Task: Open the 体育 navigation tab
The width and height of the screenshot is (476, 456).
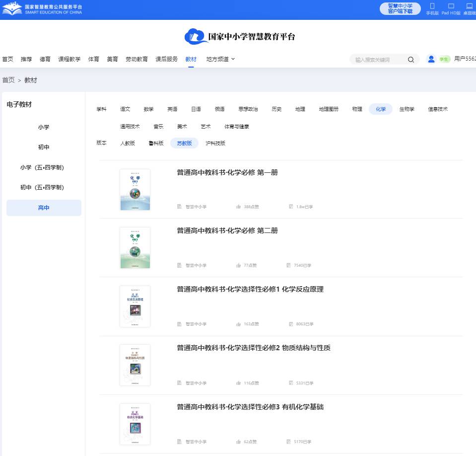Action: coord(93,59)
